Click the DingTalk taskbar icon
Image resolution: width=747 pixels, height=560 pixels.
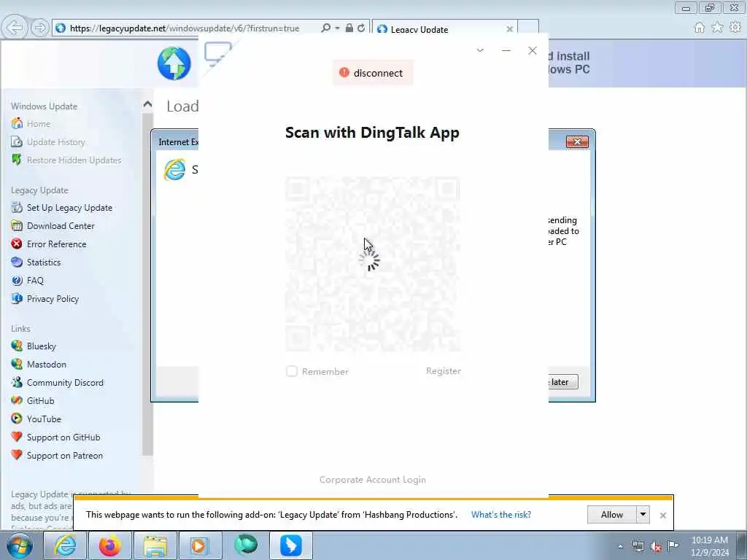pos(291,545)
